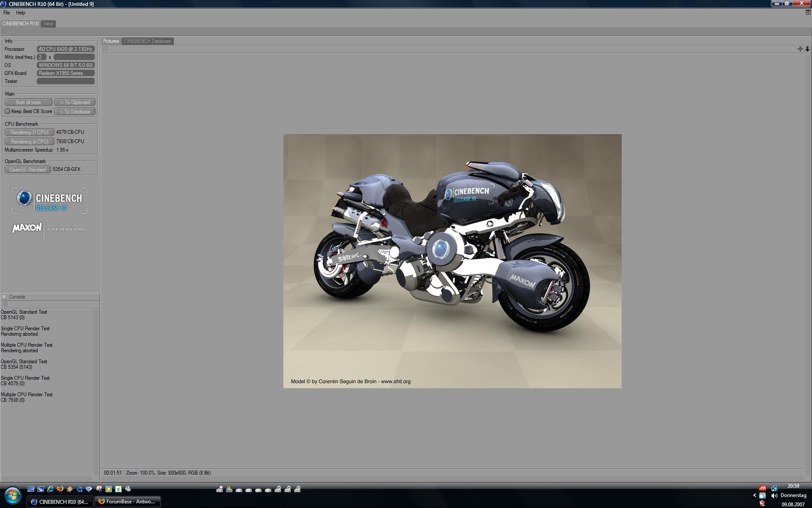Click the layout toggle icon in menu bar
Viewport: 812px width, 508px height.
click(808, 13)
